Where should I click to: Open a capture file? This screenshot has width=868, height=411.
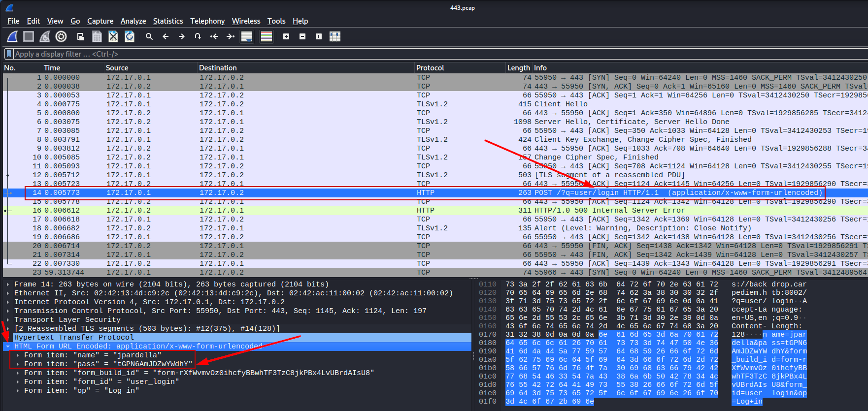(81, 36)
